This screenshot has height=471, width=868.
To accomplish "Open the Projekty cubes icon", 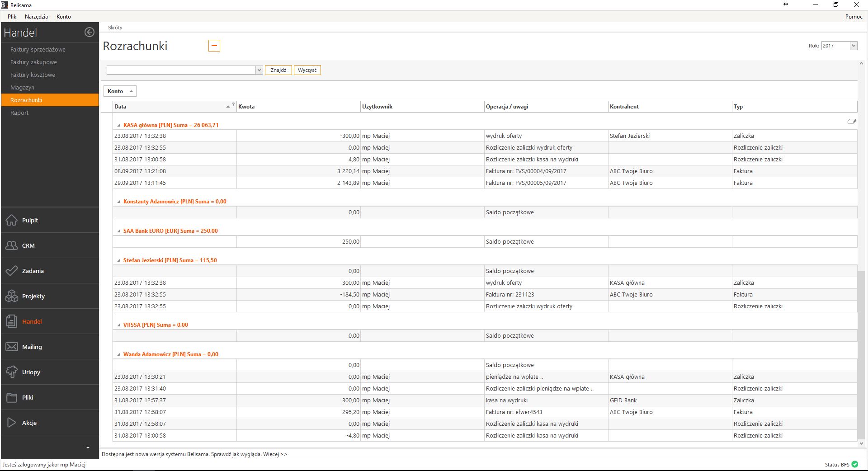I will tap(12, 296).
